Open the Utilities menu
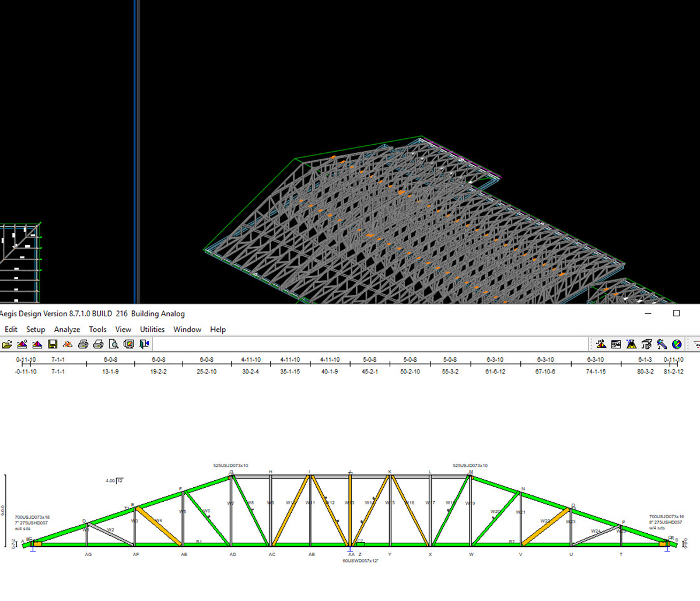 click(x=152, y=329)
